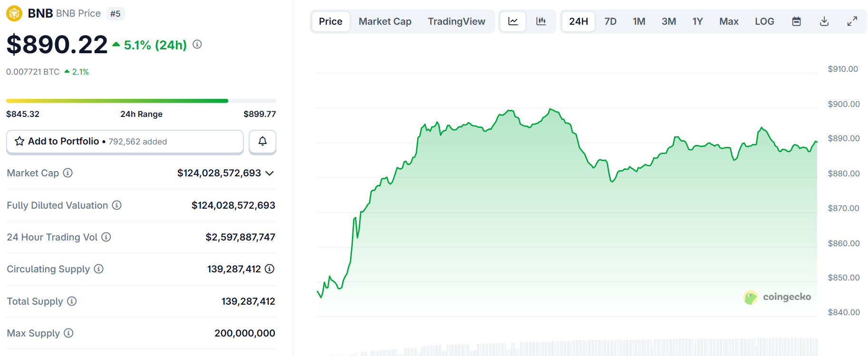
Task: Click the price alert bell icon
Action: [263, 141]
